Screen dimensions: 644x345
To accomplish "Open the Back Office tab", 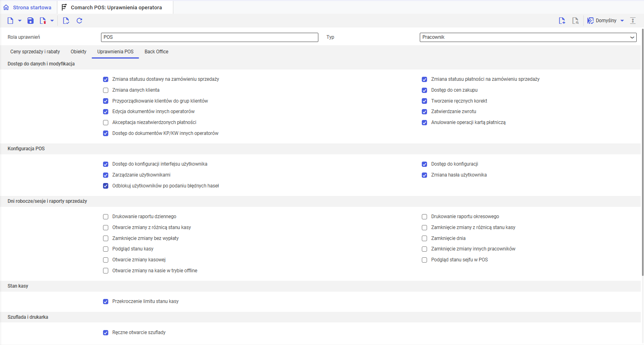I will pyautogui.click(x=156, y=52).
